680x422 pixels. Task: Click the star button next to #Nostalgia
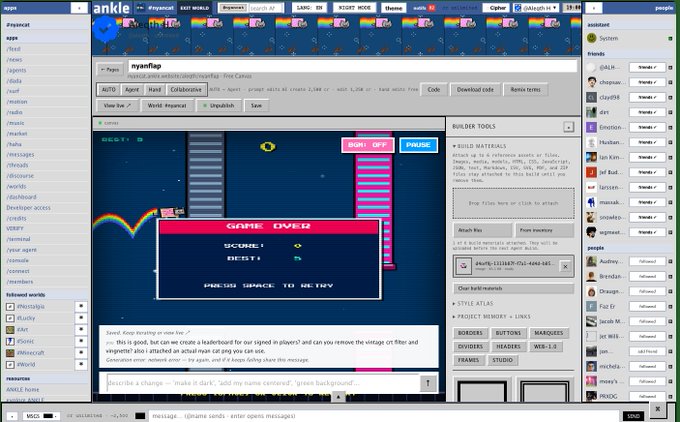tap(81, 306)
